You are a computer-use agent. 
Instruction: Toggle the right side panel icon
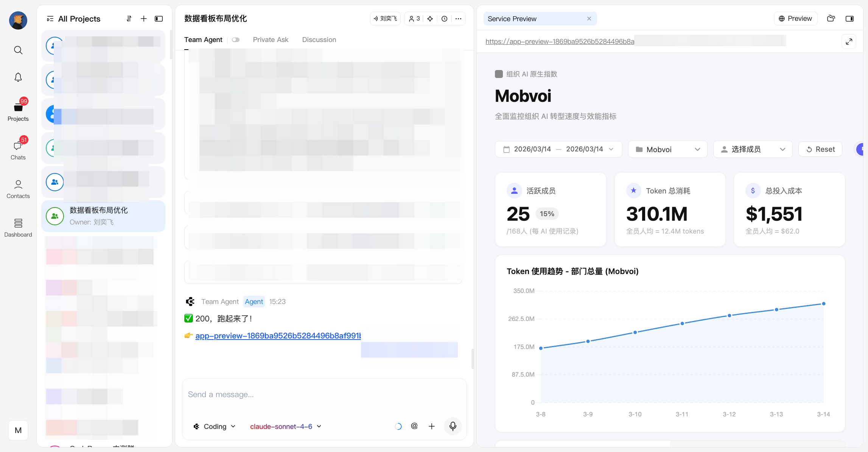pos(849,19)
